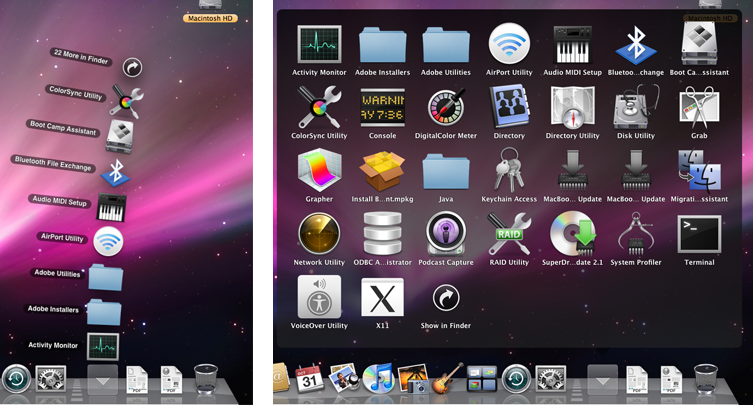Open ColorSync Utility in the fan stack
753x405 pixels.
click(126, 101)
